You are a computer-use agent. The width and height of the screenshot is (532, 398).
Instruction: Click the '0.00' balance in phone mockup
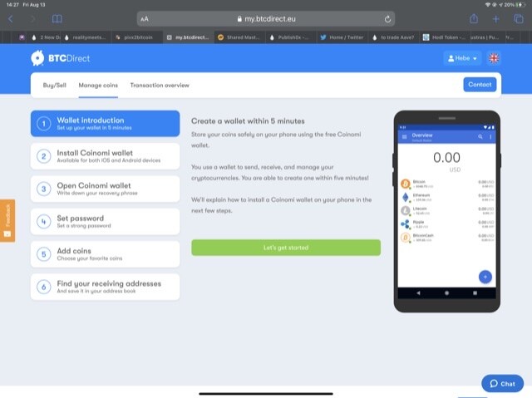tap(447, 158)
